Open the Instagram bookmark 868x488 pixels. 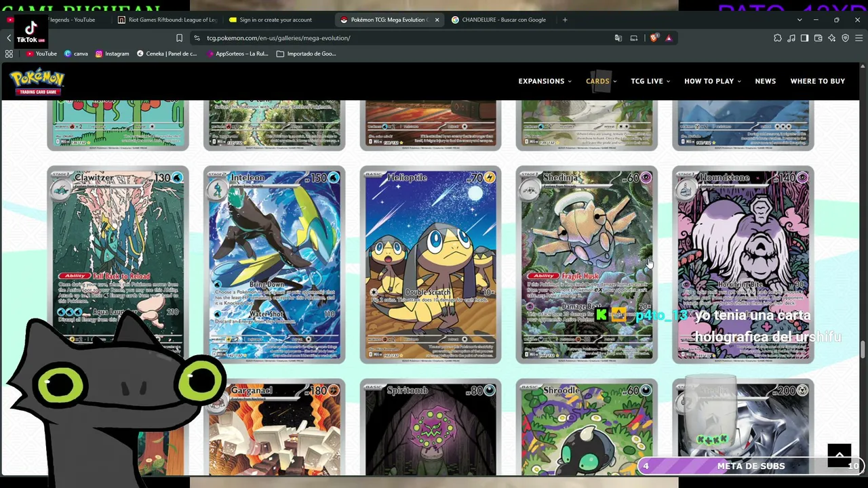[x=112, y=54]
